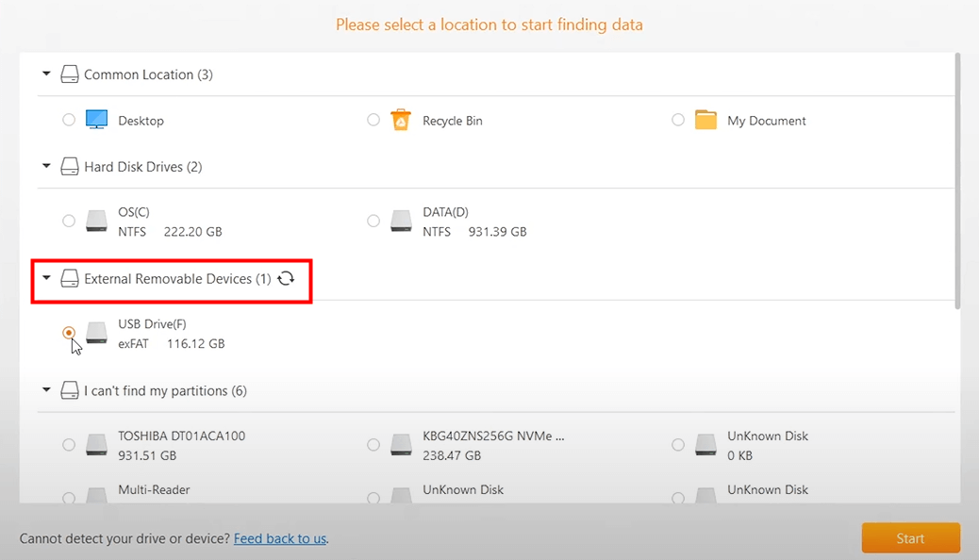This screenshot has height=560, width=979.
Task: Click the Hard Disk Drives section header
Action: pos(140,166)
